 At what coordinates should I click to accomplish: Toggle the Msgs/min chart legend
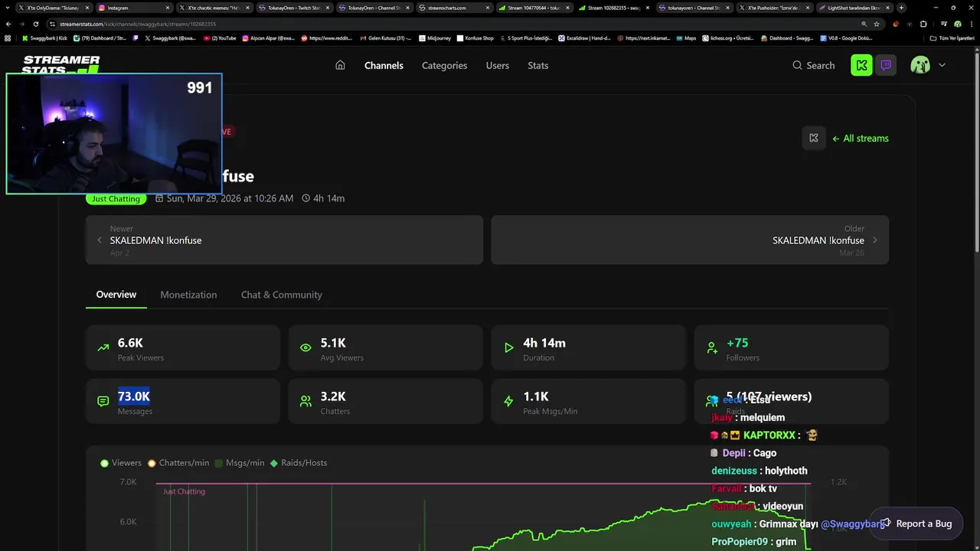[x=240, y=463]
